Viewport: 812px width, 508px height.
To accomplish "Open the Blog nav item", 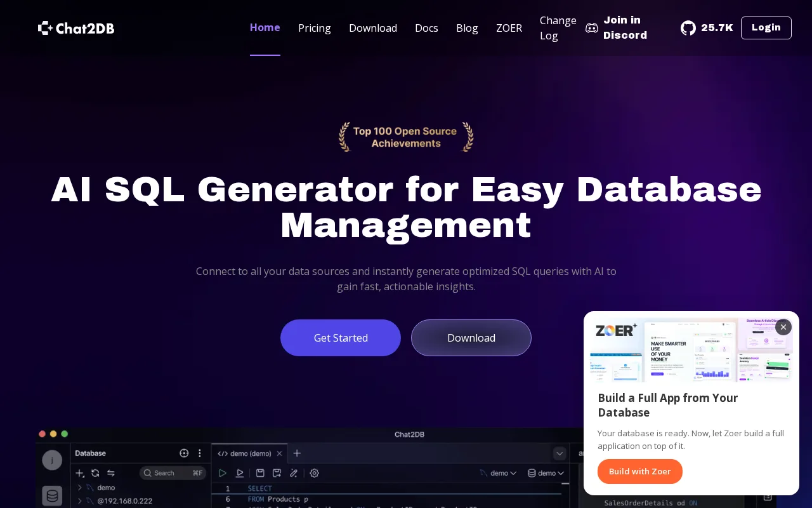I will [x=467, y=28].
